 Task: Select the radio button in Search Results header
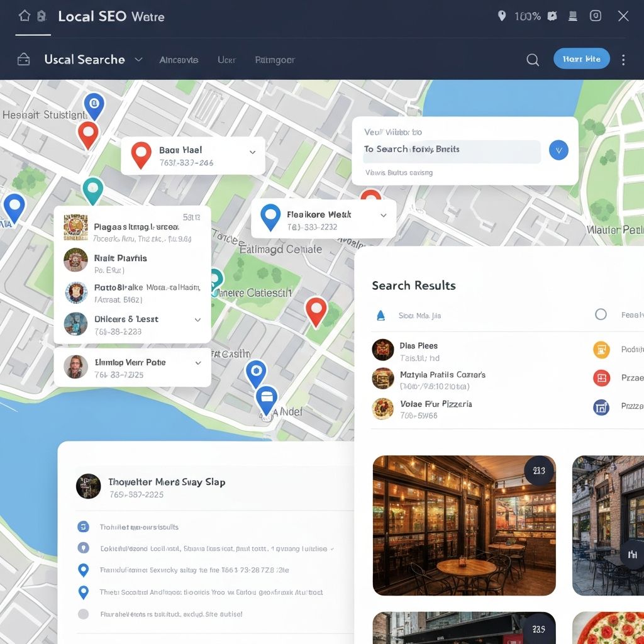[601, 314]
